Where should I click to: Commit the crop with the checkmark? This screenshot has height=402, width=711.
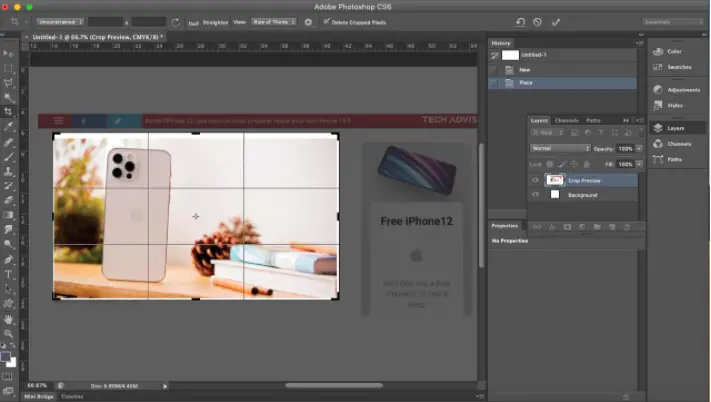[556, 22]
